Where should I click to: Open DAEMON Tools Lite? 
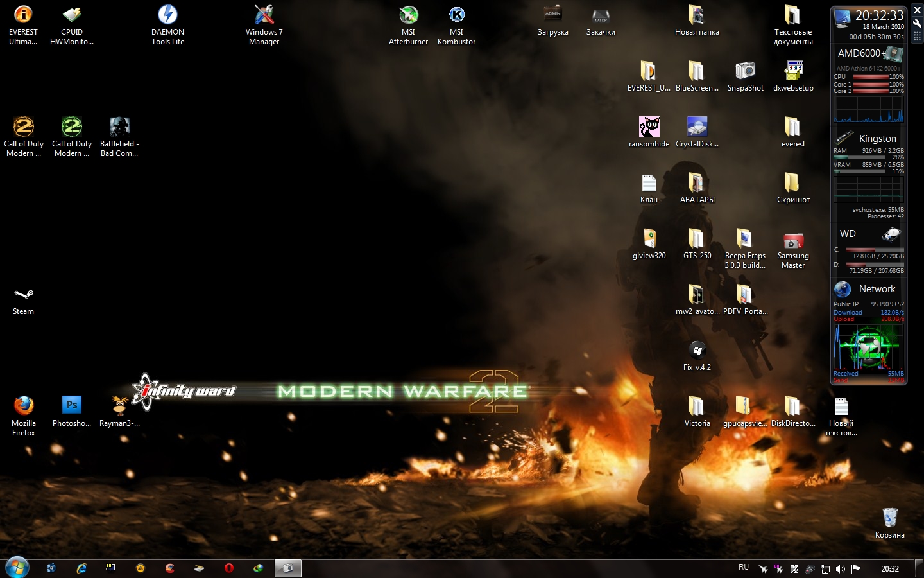pyautogui.click(x=167, y=15)
